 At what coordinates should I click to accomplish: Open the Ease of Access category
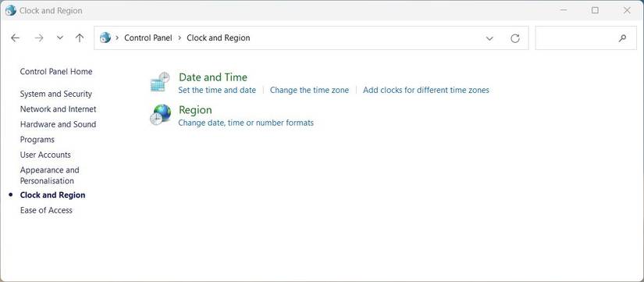(46, 210)
